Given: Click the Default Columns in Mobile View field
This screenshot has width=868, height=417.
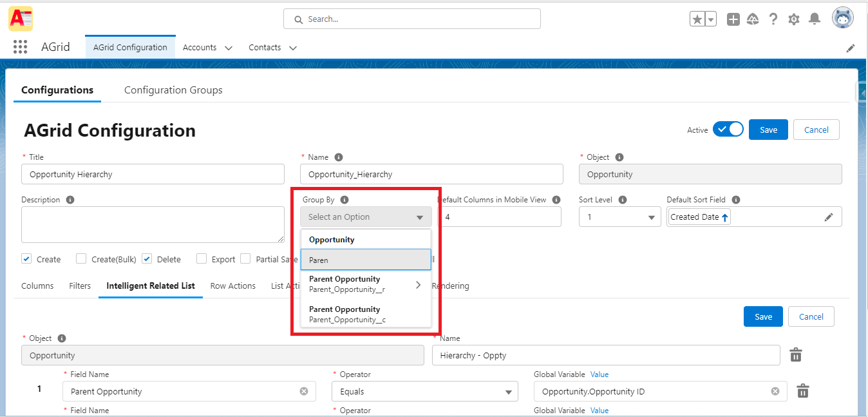Looking at the screenshot, I should 499,217.
